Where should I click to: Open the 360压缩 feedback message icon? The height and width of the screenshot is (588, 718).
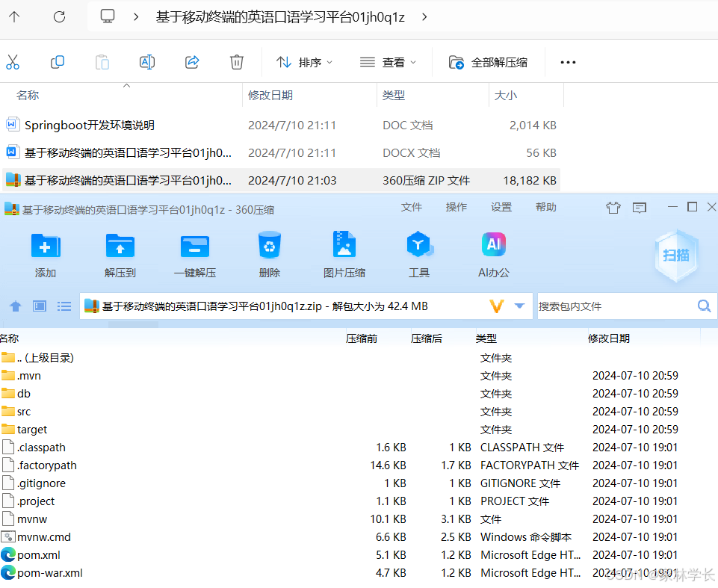coord(640,208)
